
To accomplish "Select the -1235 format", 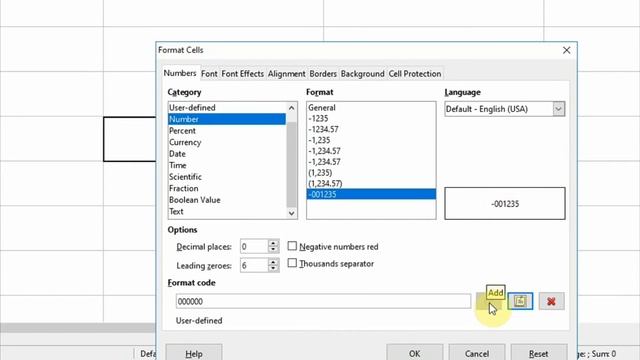I will (371, 118).
